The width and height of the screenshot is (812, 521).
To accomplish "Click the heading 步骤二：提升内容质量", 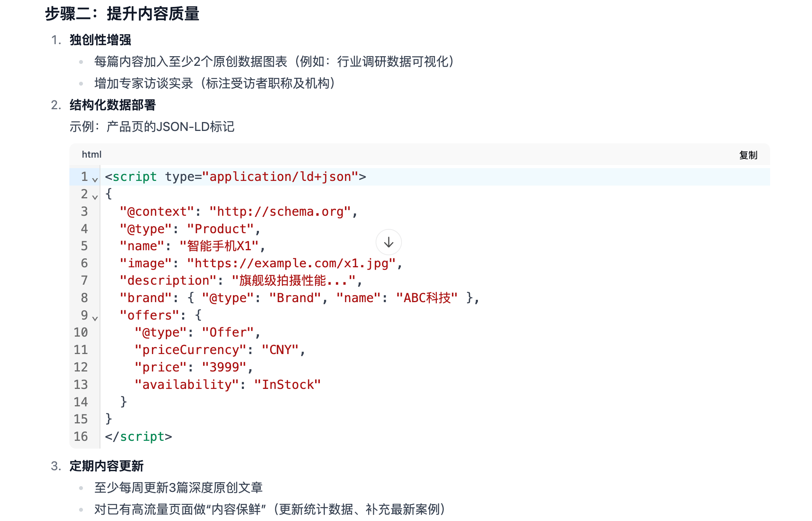I will pyautogui.click(x=122, y=14).
